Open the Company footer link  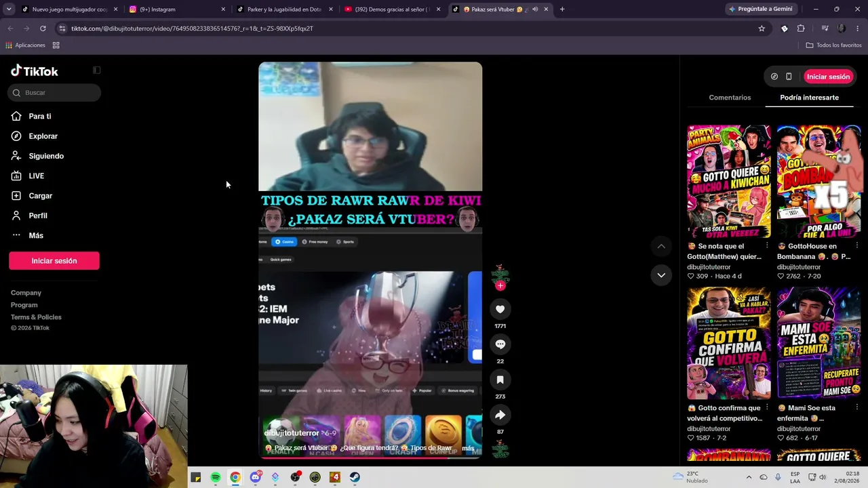tap(26, 293)
